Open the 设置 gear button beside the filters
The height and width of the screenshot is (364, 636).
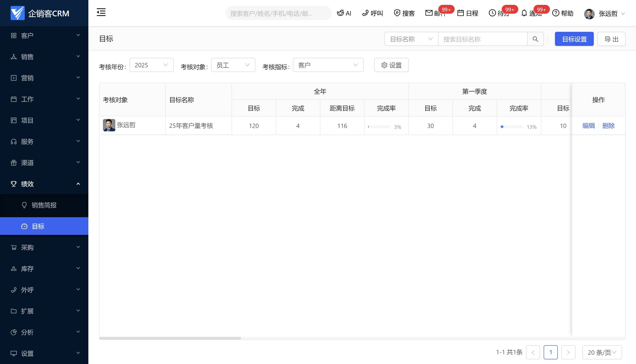[391, 65]
